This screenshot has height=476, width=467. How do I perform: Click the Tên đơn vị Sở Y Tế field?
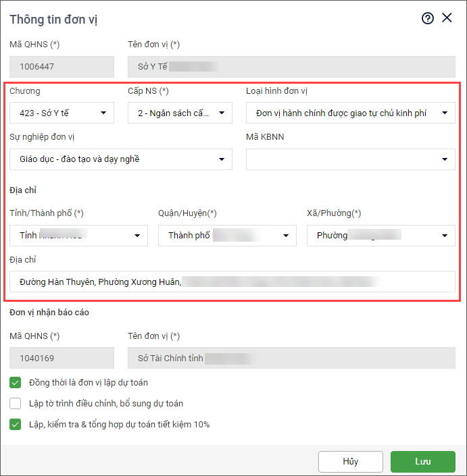[x=291, y=66]
